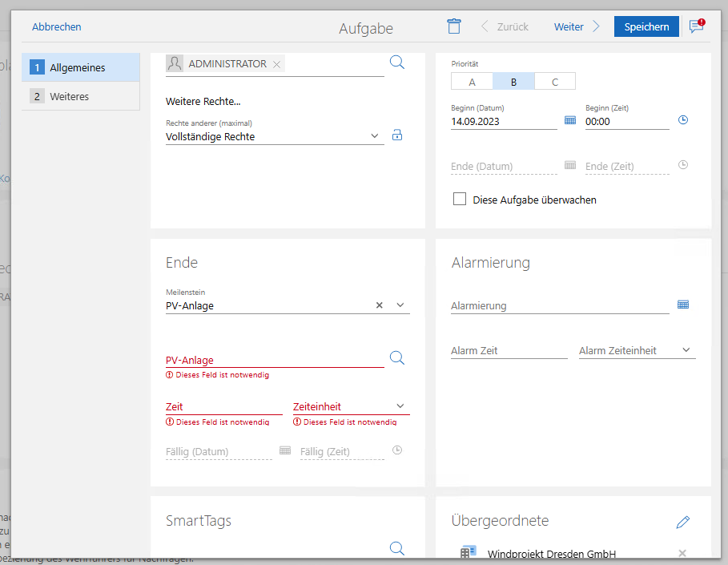The height and width of the screenshot is (565, 728).
Task: Click search magnifier for PV-Anlage field
Action: (397, 357)
